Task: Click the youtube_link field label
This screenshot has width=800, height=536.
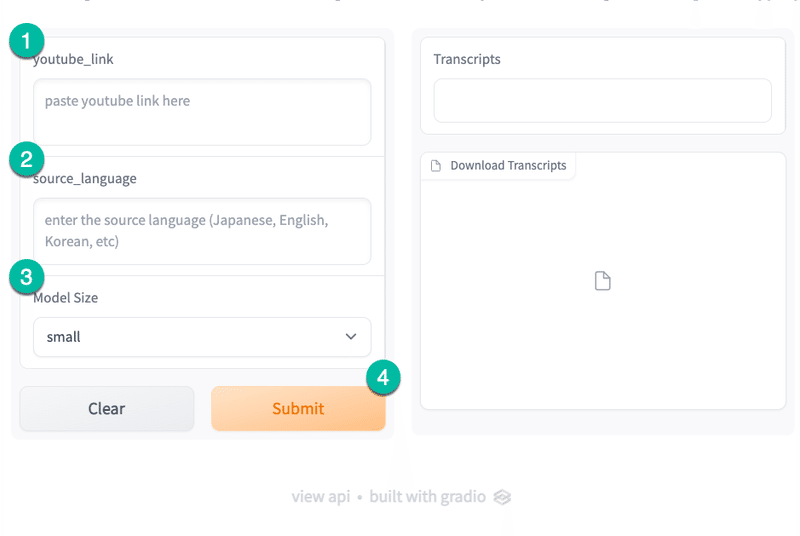Action: coord(74,59)
